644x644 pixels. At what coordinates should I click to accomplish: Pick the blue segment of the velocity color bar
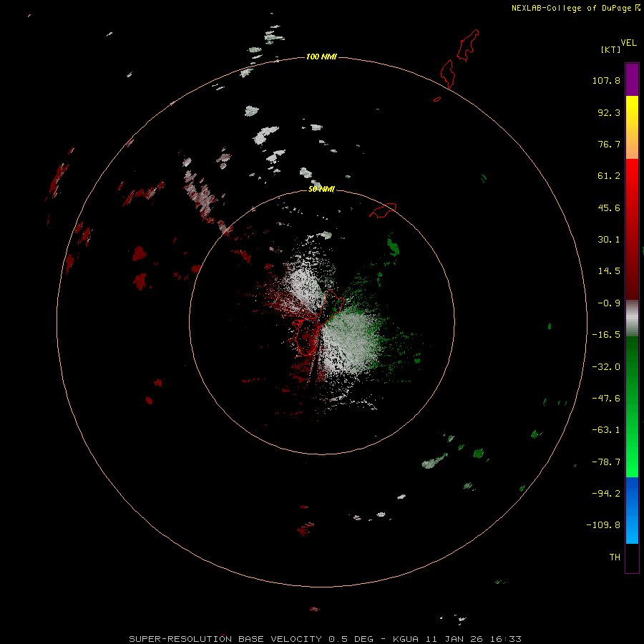tap(632, 510)
